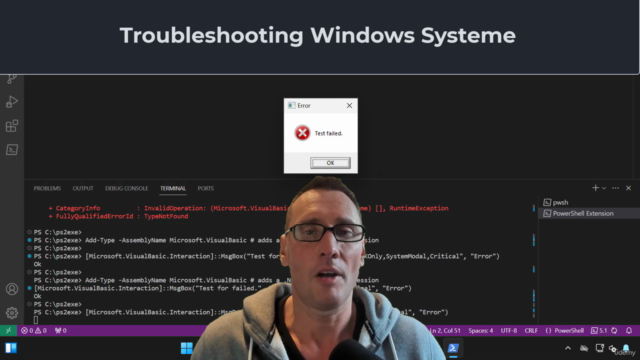Open terminal panel more actions menu
640x360 pixels.
[616, 188]
